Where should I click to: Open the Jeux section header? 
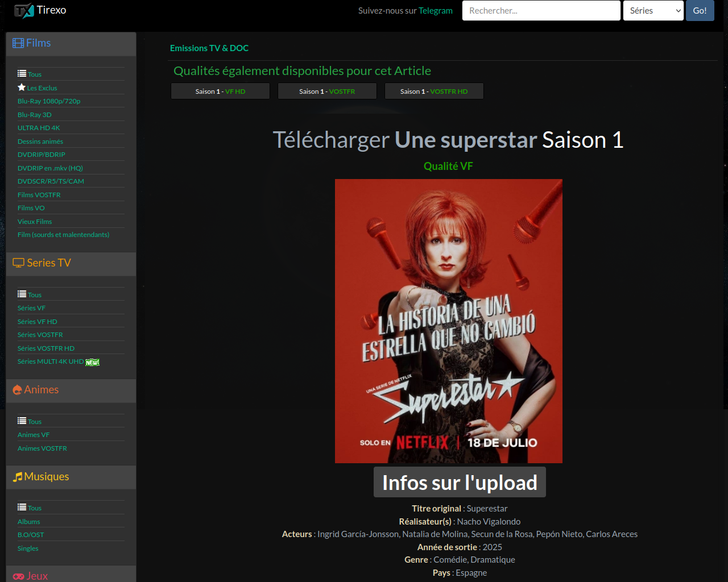coord(71,575)
